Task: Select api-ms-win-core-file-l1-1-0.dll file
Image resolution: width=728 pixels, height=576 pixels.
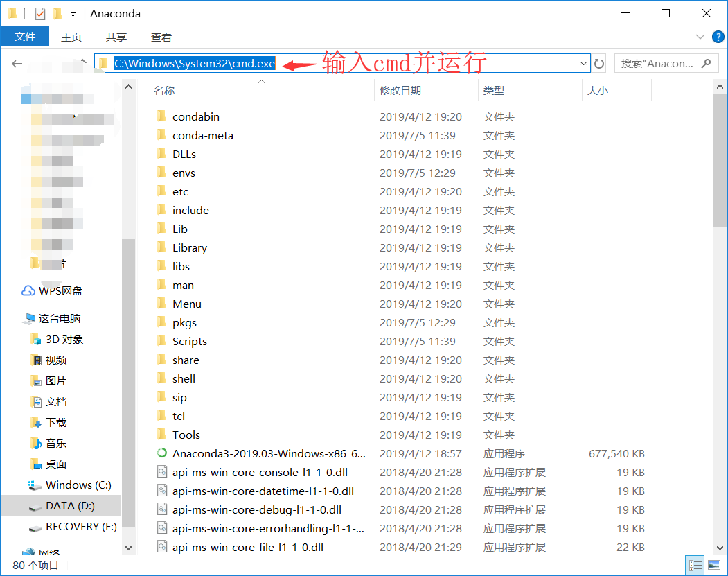Action: pos(248,547)
